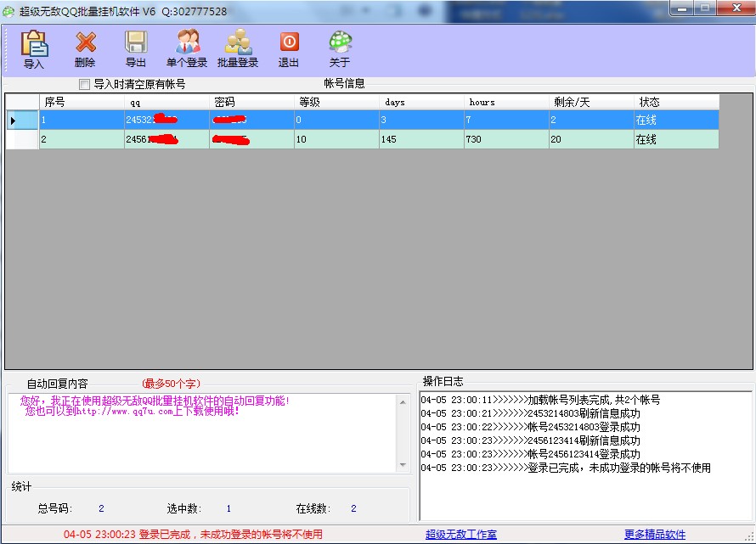The image size is (756, 544).
Task: Click the 总号码 count value
Action: point(101,508)
